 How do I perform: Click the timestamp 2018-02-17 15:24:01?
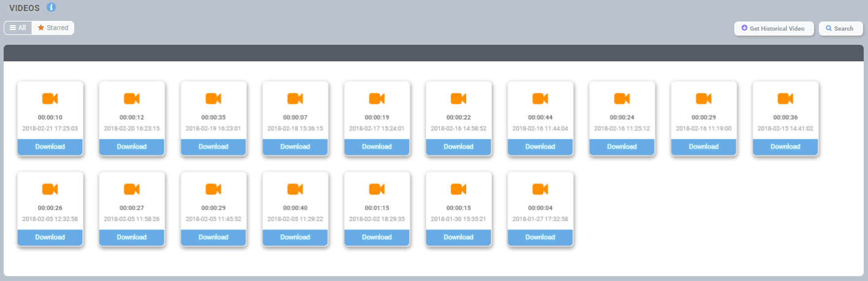click(377, 129)
